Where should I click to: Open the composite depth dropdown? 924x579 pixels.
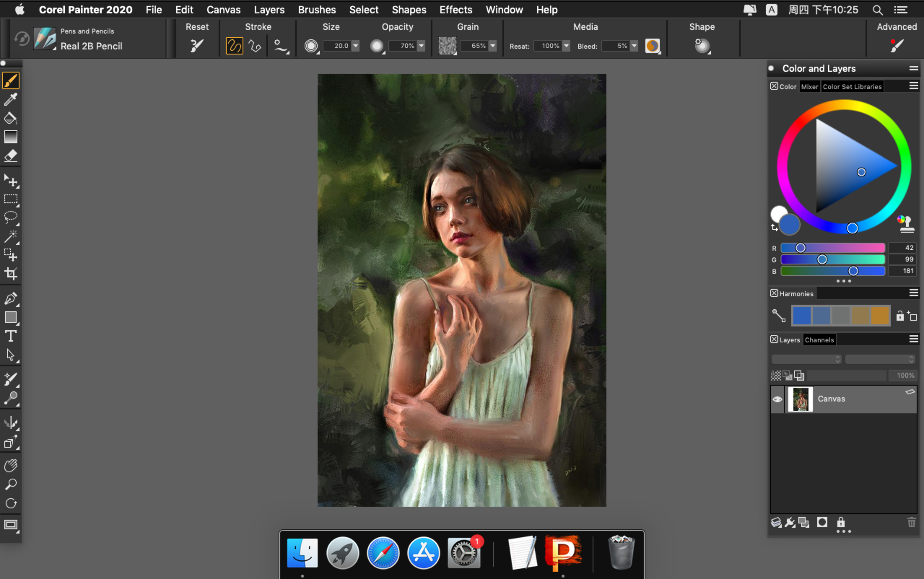point(880,359)
